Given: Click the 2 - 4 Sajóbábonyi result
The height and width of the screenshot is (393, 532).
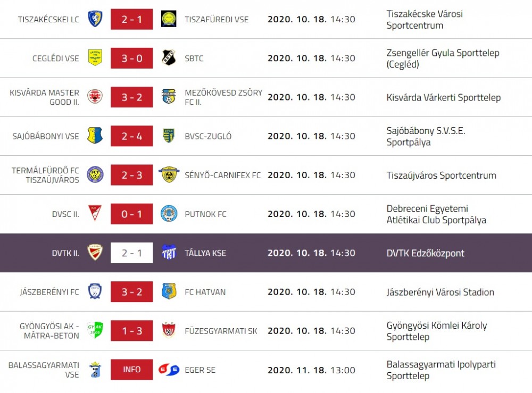Looking at the screenshot, I should click(x=131, y=136).
